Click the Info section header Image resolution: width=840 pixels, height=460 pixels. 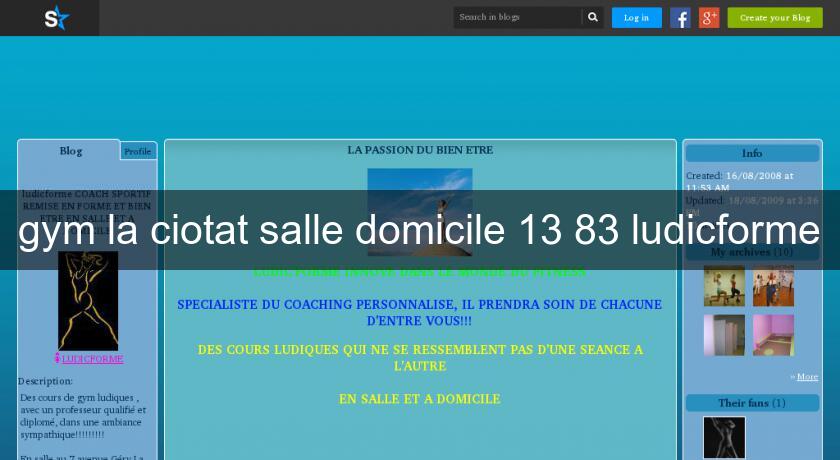point(752,153)
